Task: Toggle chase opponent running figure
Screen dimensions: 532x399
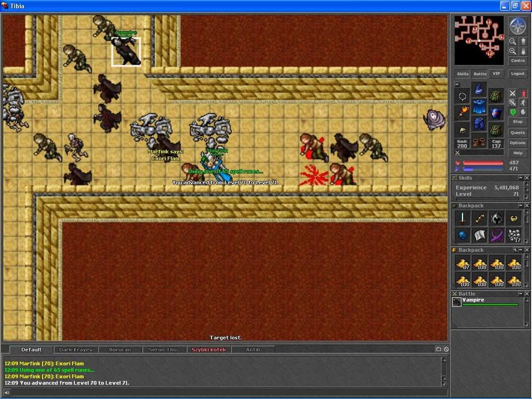Action: pyautogui.click(x=524, y=102)
